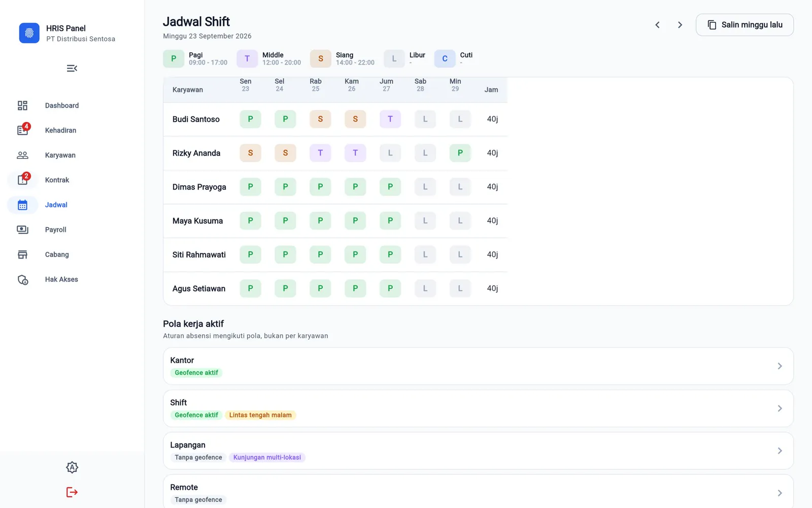Select Rizky Ananda's Sunday Pagi shift

[460, 153]
